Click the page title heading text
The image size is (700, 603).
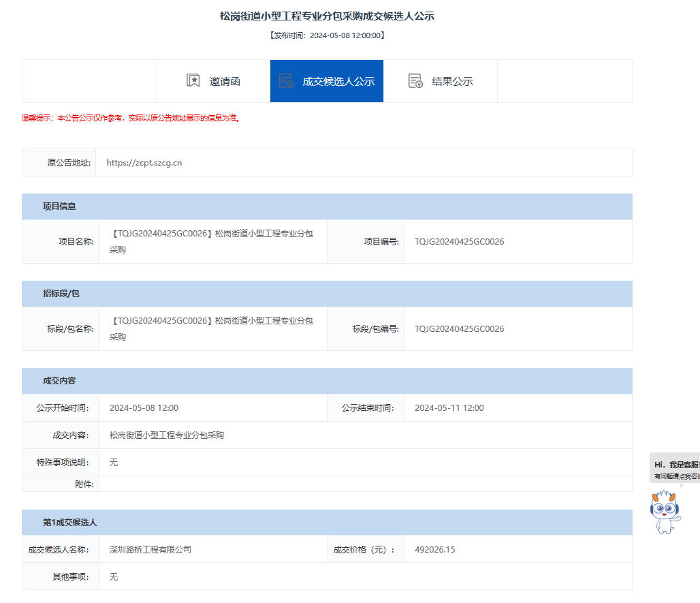pyautogui.click(x=327, y=16)
